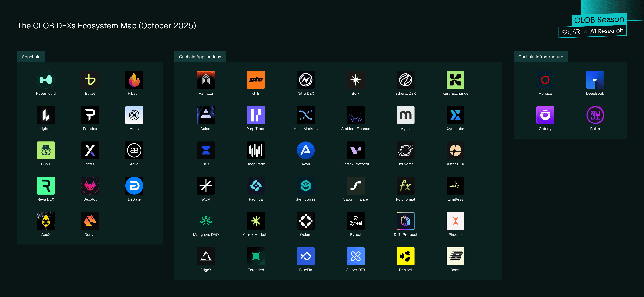The height and width of the screenshot is (297, 644).
Task: Click the Lighter logo icon
Action: point(46,115)
